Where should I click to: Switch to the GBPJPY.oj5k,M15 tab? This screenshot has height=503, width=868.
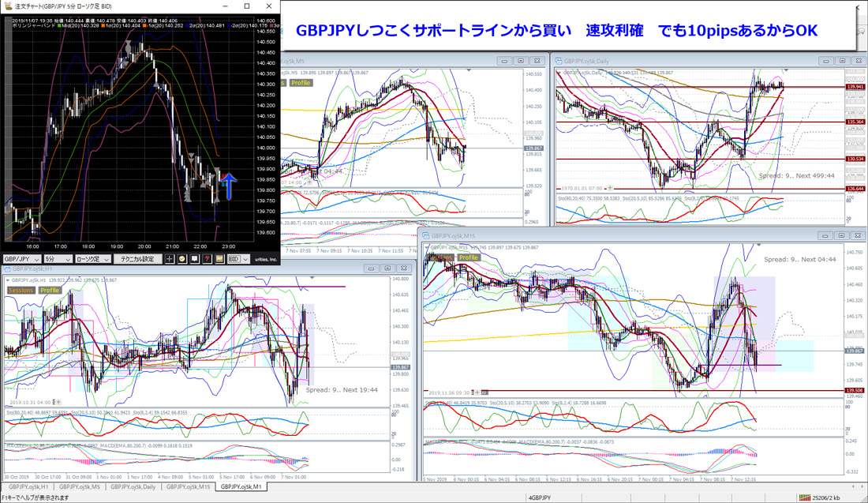[x=189, y=487]
